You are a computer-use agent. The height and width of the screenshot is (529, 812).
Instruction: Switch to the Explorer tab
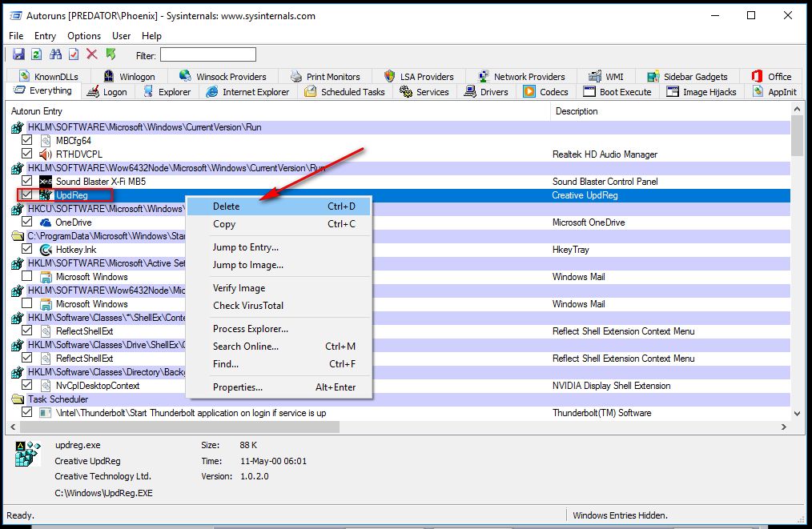point(167,91)
